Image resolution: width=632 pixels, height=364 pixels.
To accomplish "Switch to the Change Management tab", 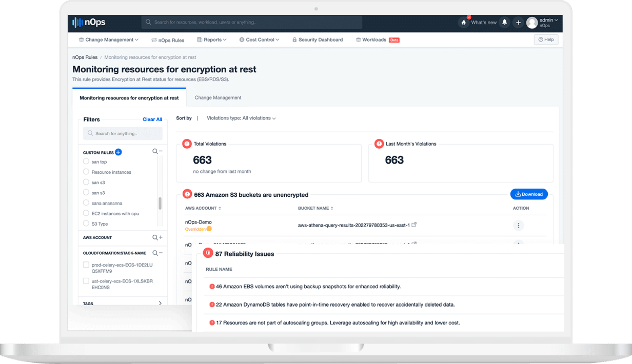I will [218, 98].
